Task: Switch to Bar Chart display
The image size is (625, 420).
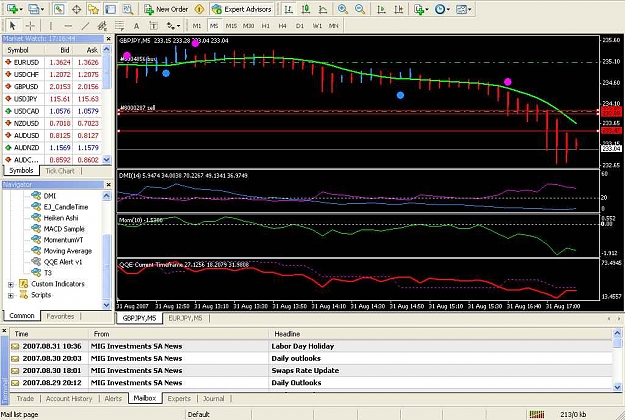Action: click(288, 9)
